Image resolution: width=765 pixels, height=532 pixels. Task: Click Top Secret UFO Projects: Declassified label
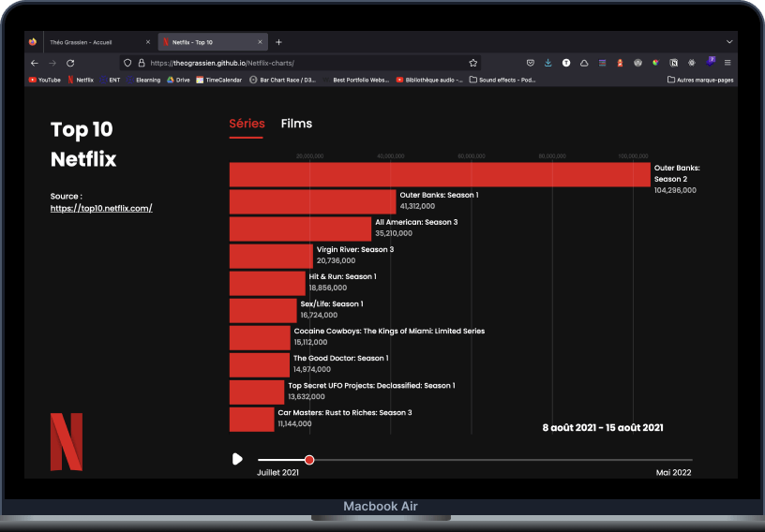tap(371, 386)
